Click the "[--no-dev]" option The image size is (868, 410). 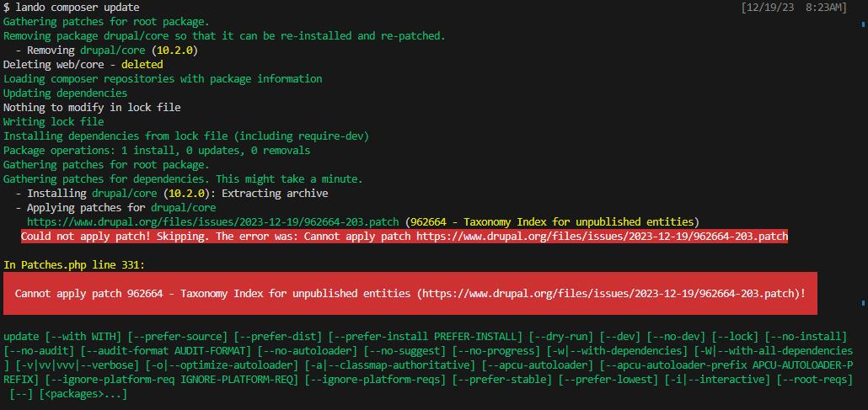tap(676, 337)
